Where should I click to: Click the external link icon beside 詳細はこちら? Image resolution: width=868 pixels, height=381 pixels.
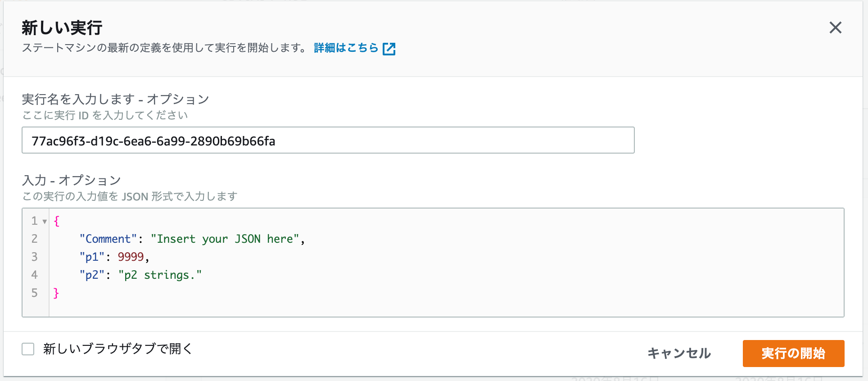point(389,49)
